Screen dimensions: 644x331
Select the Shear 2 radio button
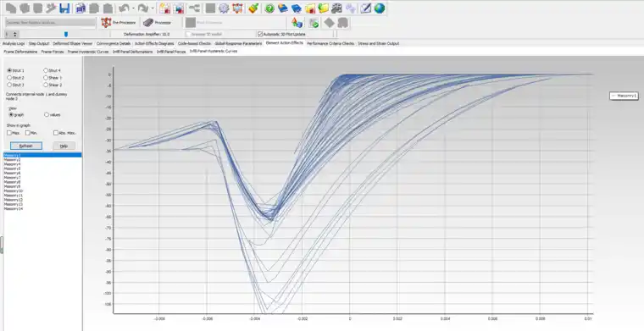click(46, 85)
